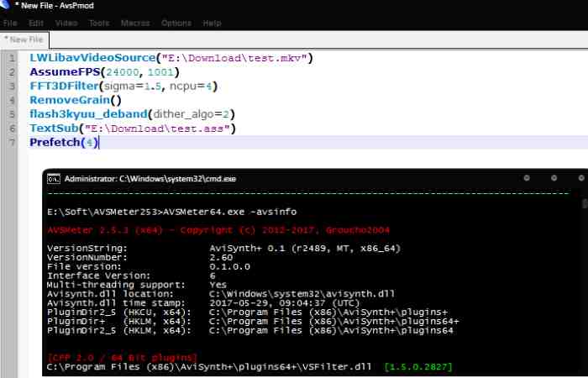Open the Macros menu
The image size is (588, 378).
(x=135, y=23)
